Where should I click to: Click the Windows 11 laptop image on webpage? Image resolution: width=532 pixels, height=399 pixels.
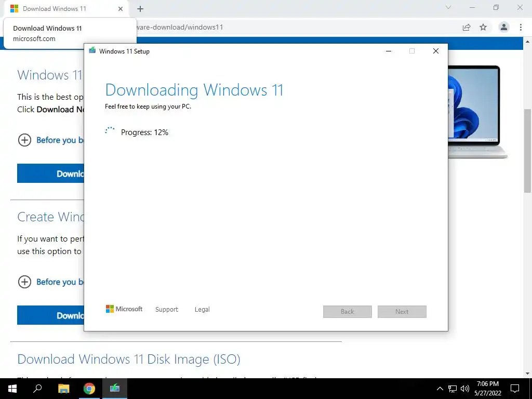[x=478, y=112]
